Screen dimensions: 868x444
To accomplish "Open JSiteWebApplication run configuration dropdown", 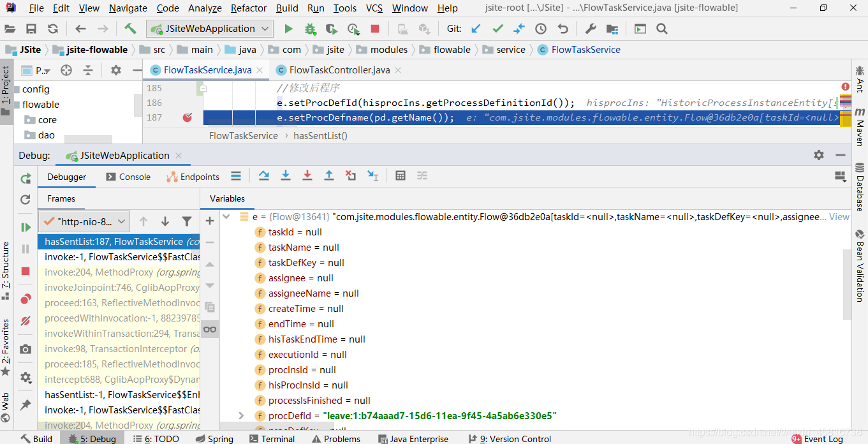I will tap(210, 29).
